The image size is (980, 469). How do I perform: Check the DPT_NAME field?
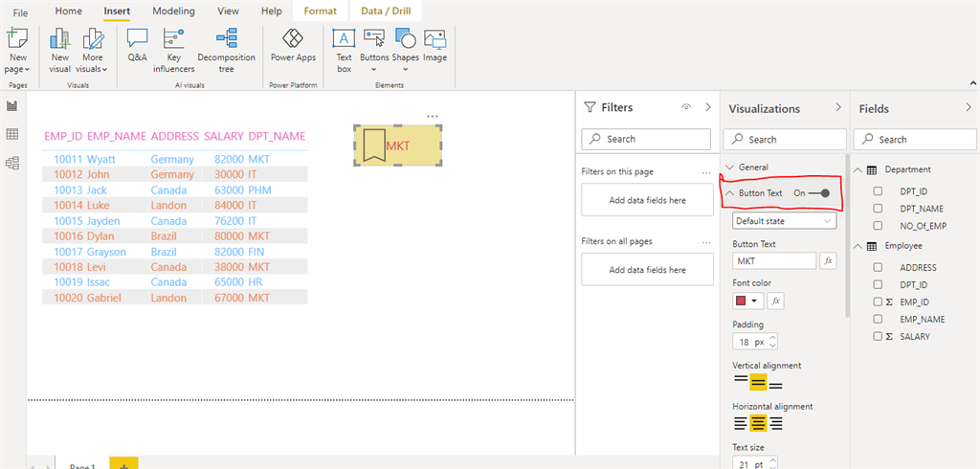879,209
